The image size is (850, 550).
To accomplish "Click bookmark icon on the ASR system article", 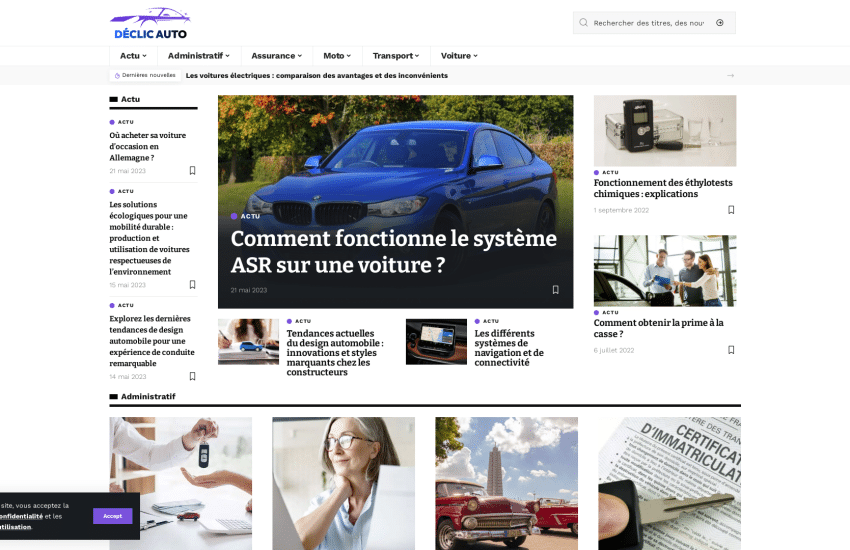I will click(556, 290).
